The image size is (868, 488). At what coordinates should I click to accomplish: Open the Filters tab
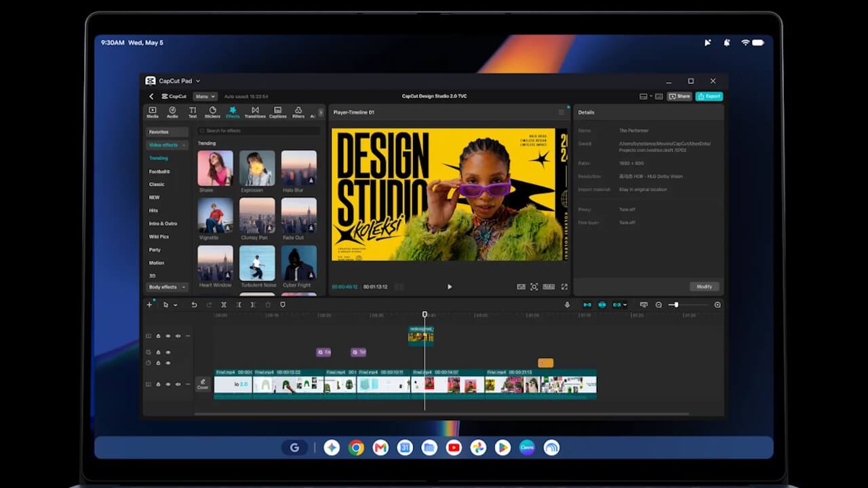pyautogui.click(x=298, y=113)
